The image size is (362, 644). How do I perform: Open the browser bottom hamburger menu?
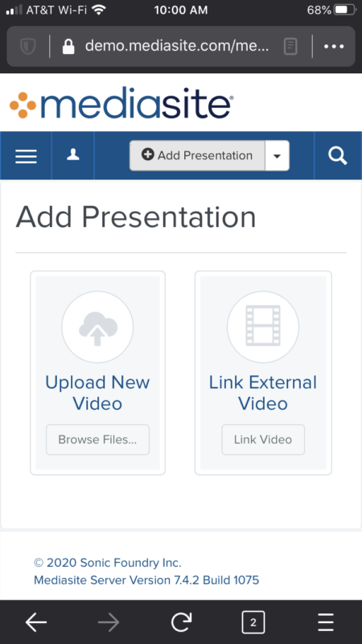[326, 622]
